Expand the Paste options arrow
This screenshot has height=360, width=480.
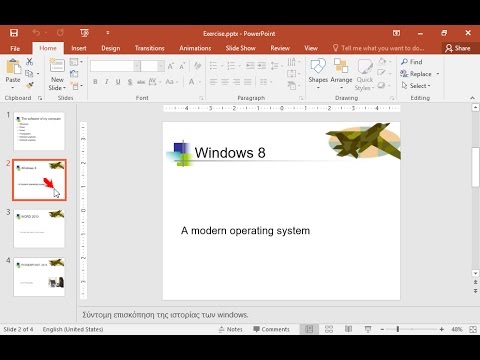(x=13, y=88)
